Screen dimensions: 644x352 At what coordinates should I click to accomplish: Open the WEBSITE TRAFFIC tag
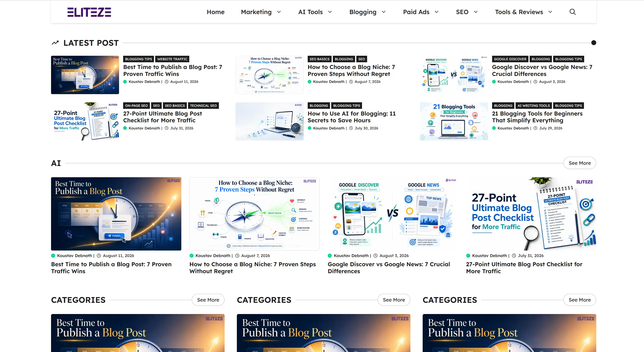(x=172, y=59)
